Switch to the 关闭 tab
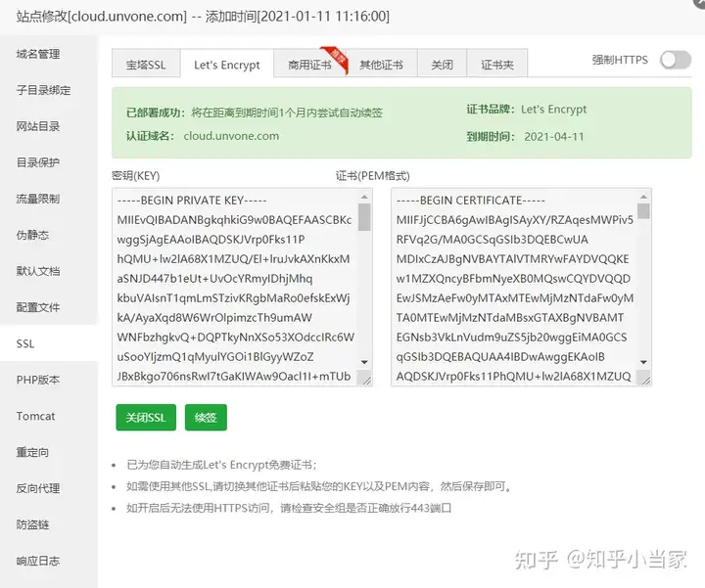This screenshot has width=705, height=588. tap(443, 65)
